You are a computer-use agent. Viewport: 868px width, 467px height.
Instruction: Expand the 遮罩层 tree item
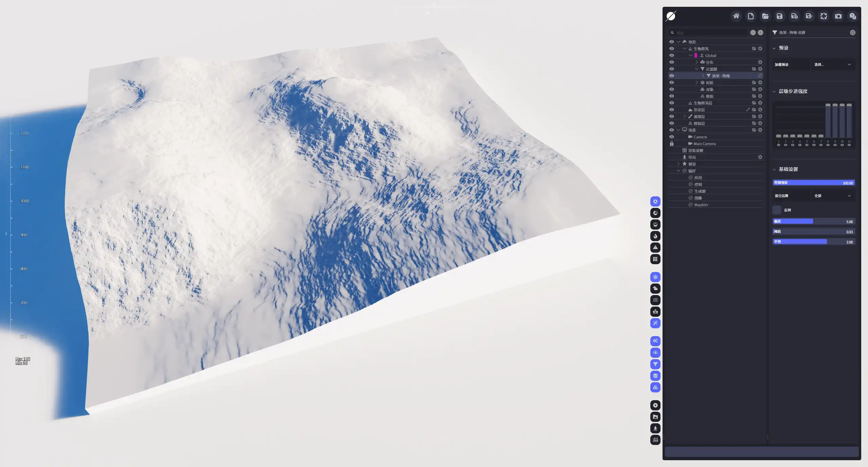(684, 116)
